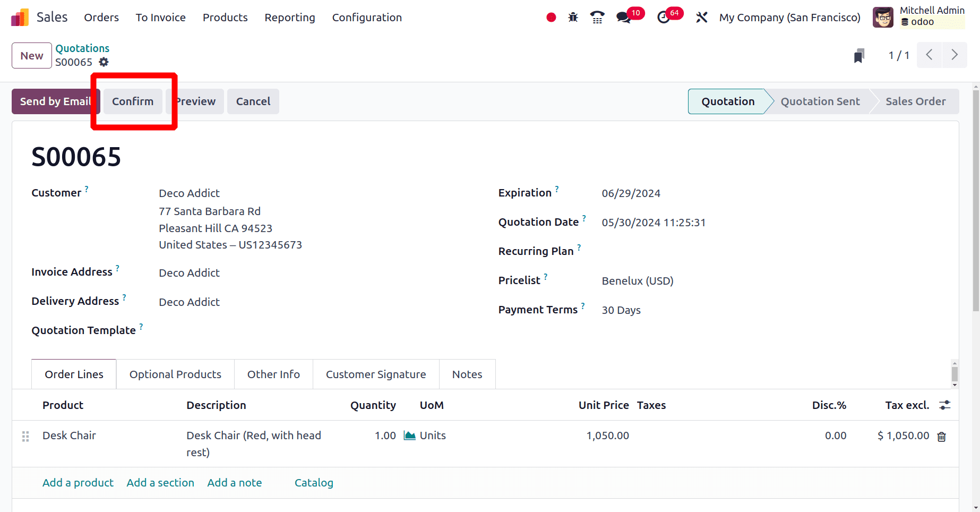Screen dimensions: 980x512
Task: Open the Reporting menu
Action: point(290,18)
